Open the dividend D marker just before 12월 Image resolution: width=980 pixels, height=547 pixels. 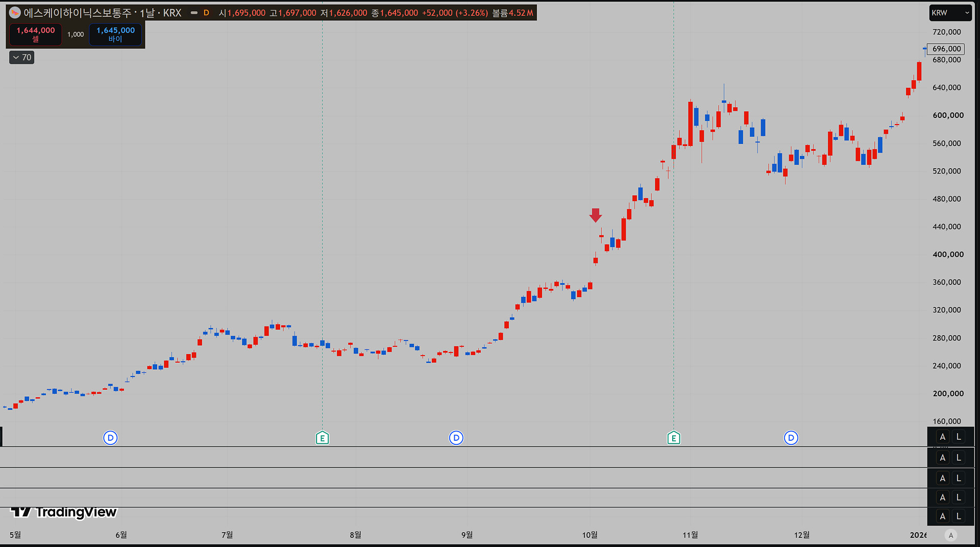(791, 438)
